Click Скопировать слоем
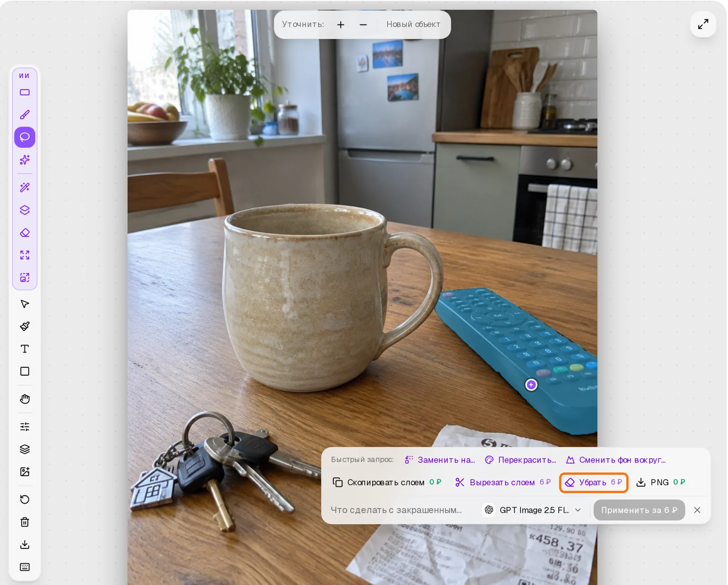 (x=387, y=482)
